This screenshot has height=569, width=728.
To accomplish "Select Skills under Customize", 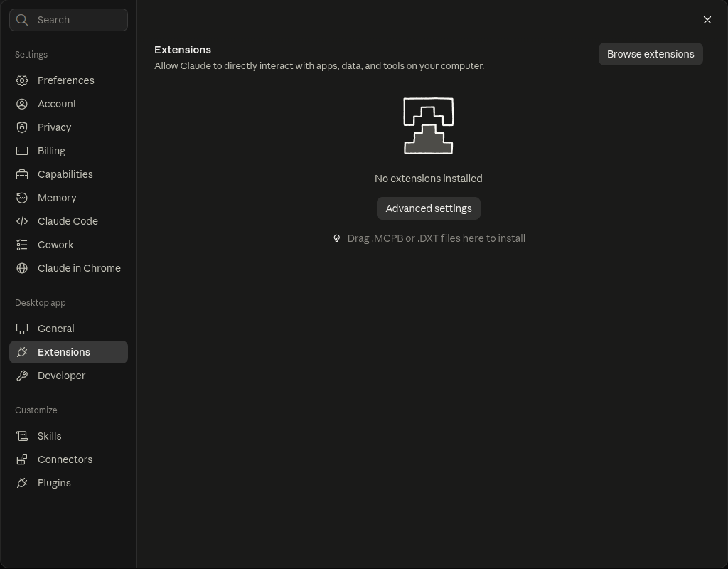I will click(x=69, y=436).
